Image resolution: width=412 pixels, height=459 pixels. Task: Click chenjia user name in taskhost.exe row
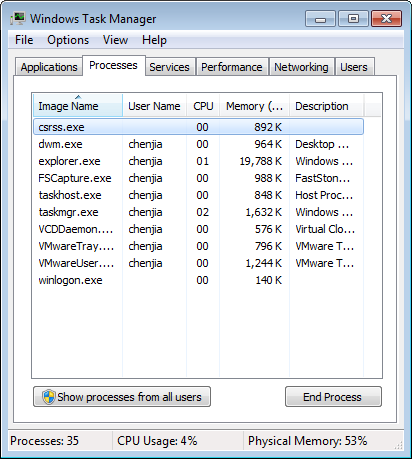(145, 195)
